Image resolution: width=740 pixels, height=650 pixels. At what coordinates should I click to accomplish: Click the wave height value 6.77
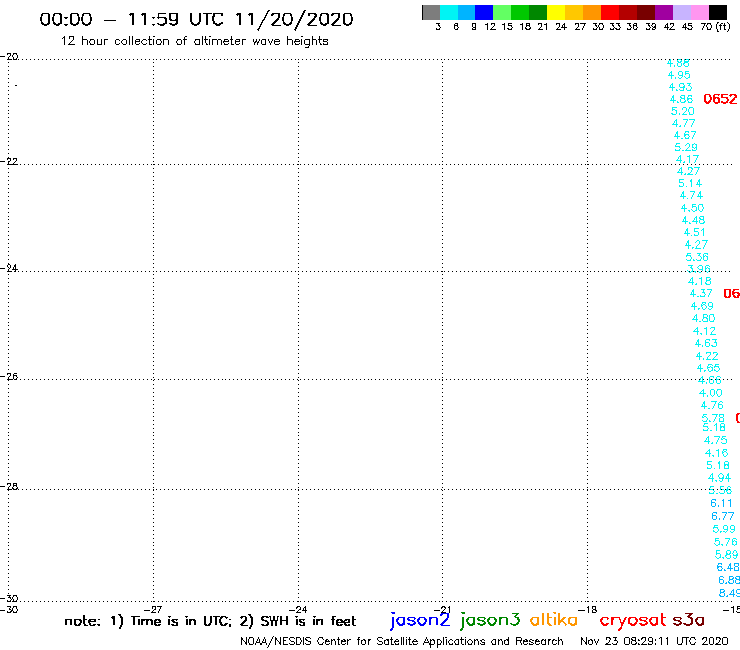coord(723,516)
